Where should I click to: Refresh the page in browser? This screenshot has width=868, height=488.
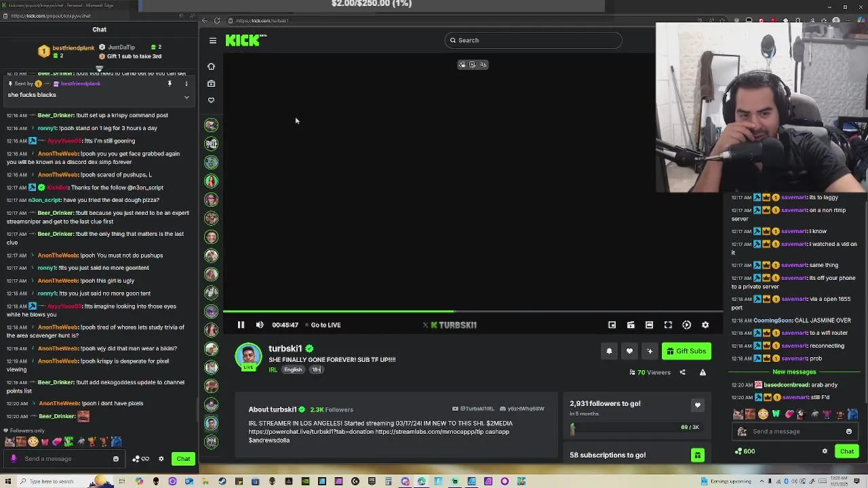(216, 21)
